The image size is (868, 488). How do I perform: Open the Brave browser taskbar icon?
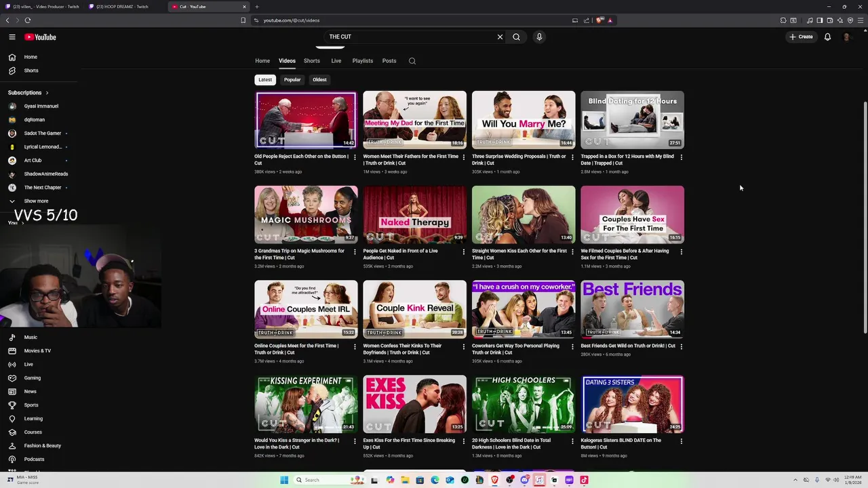(x=494, y=480)
